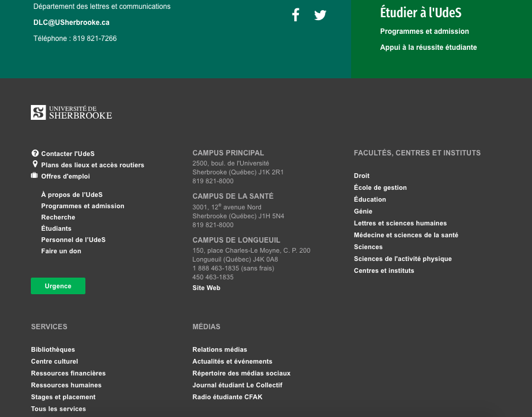
Task: Click the postal line Sherbrooke (Québec) J1H 5N4
Action: point(238,216)
